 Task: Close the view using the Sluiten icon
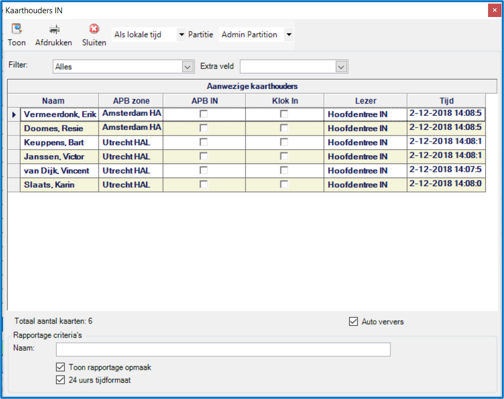[94, 29]
